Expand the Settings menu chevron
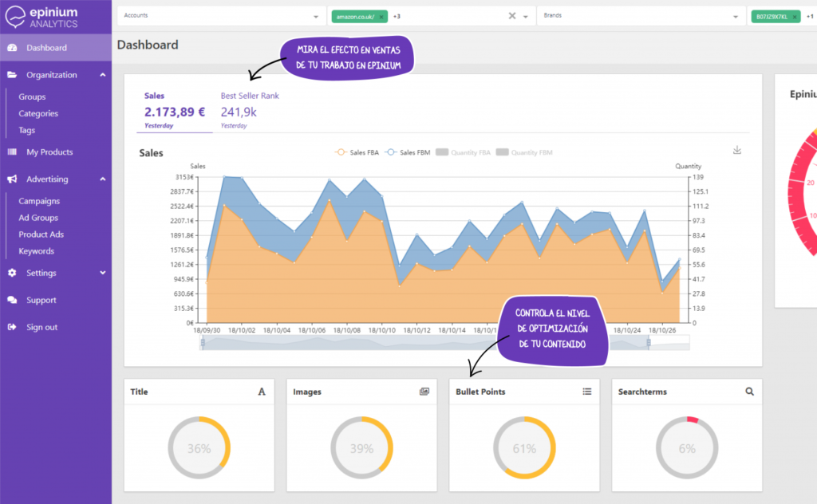This screenshot has height=504, width=817. point(103,273)
